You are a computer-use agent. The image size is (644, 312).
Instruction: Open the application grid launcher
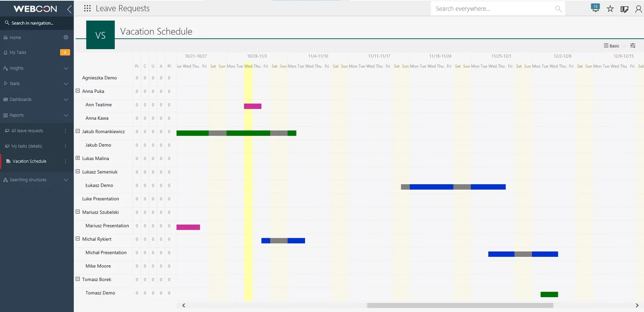(87, 8)
